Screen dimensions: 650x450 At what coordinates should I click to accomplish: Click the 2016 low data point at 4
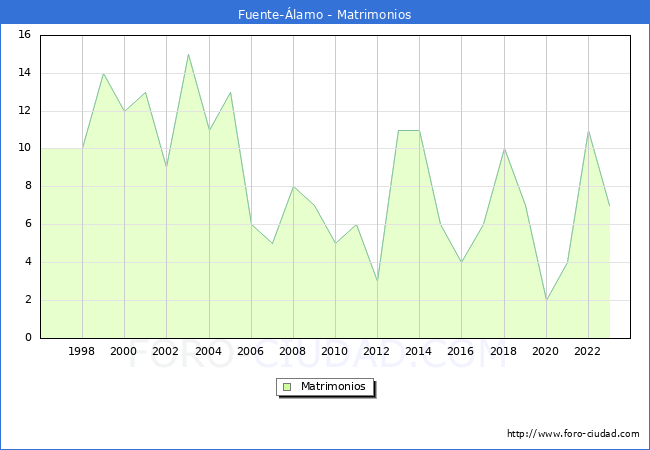pos(461,262)
